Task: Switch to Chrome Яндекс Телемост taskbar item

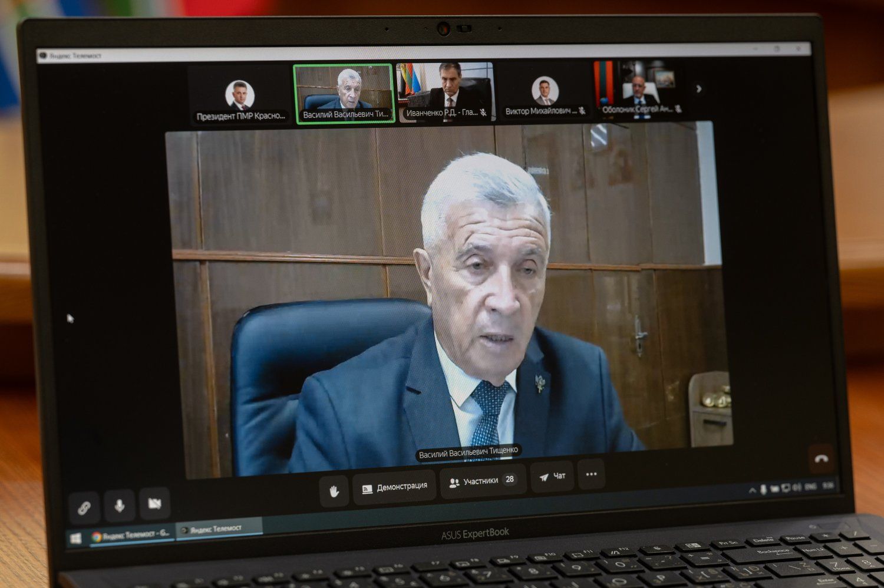Action: 131,535
